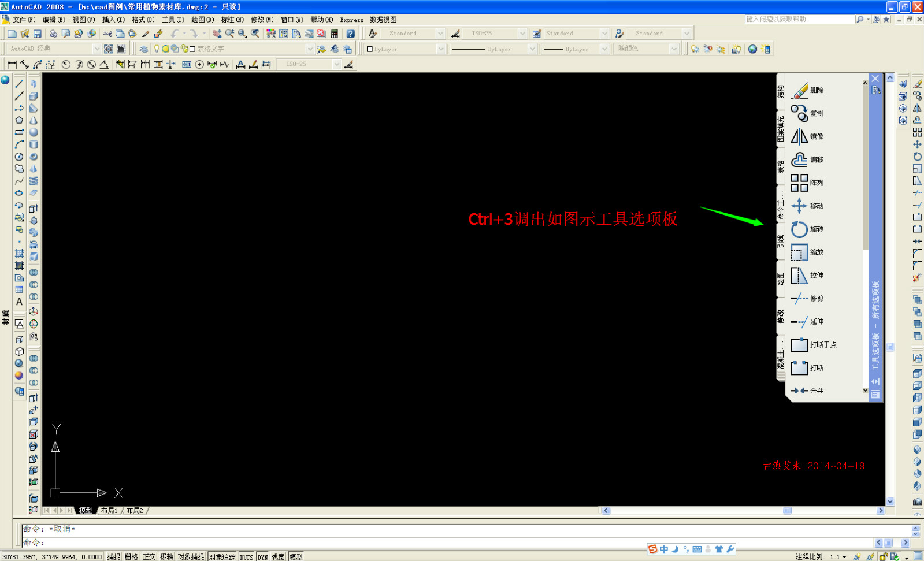
Task: Open the Express menu
Action: pos(351,20)
